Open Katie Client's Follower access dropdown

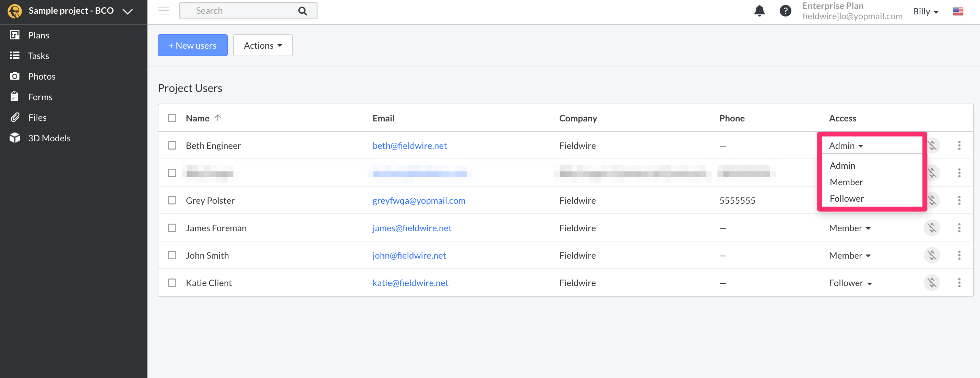(850, 283)
